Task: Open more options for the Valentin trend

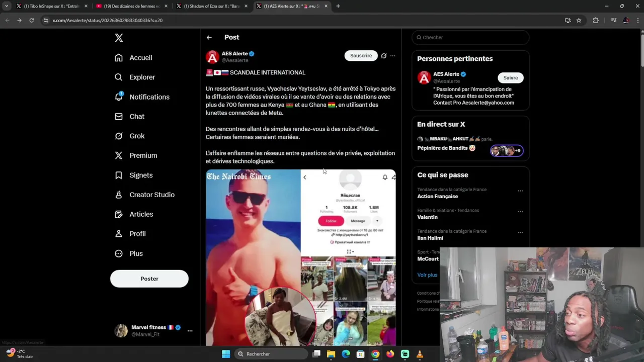Action: coord(520,212)
